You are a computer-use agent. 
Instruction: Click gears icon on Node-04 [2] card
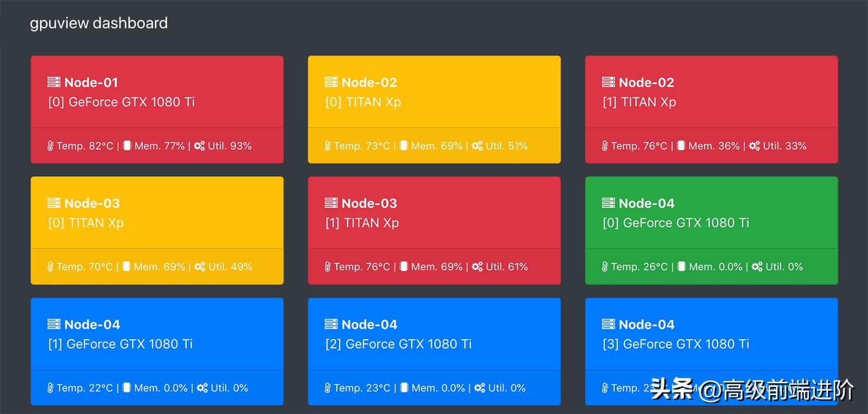point(480,388)
